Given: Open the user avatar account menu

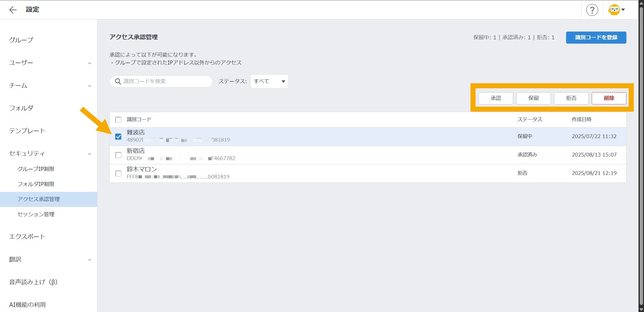Looking at the screenshot, I should (616, 10).
